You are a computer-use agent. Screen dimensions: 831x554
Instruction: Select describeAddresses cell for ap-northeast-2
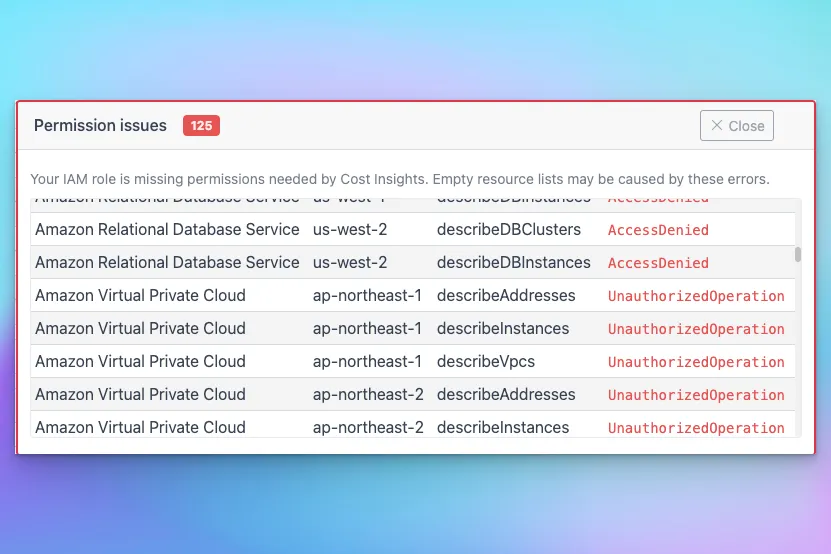tap(506, 394)
